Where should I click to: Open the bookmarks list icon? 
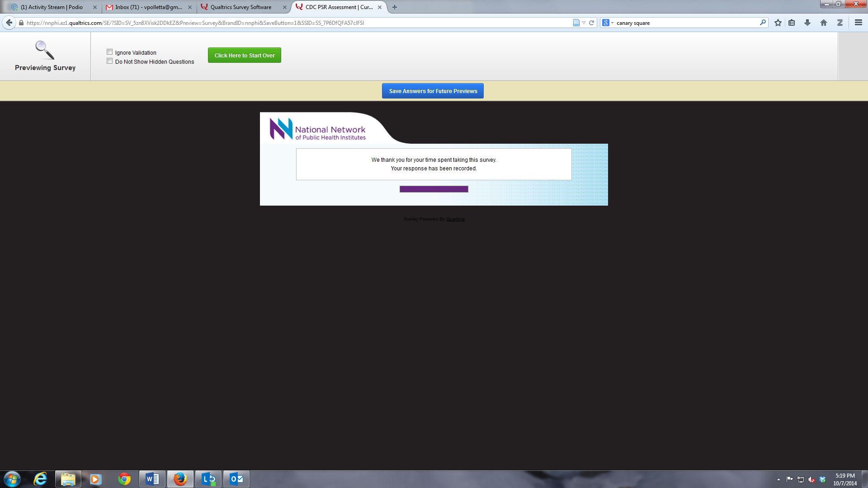[x=792, y=23]
